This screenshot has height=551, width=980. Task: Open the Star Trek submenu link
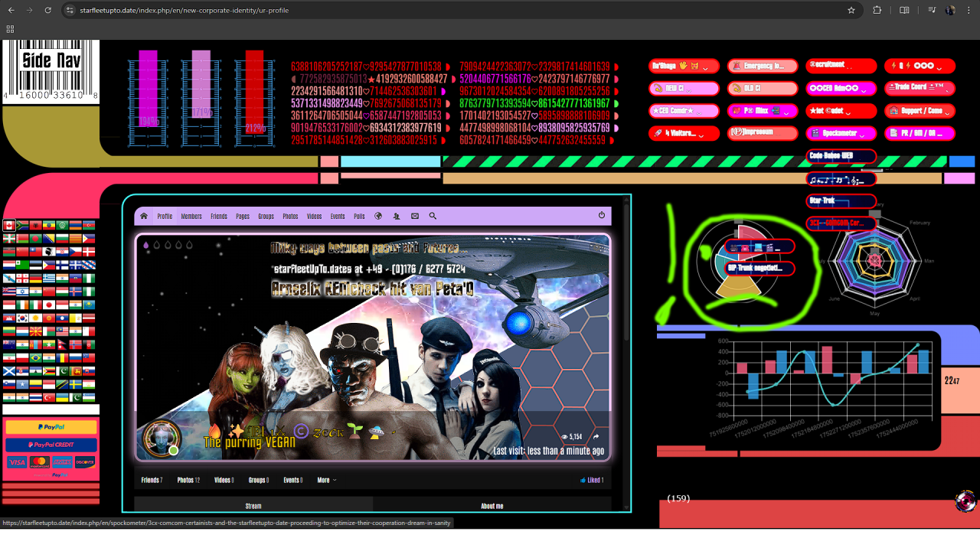(840, 201)
